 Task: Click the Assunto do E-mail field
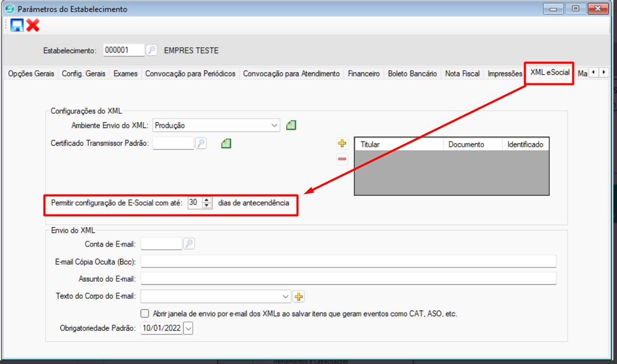[x=348, y=279]
